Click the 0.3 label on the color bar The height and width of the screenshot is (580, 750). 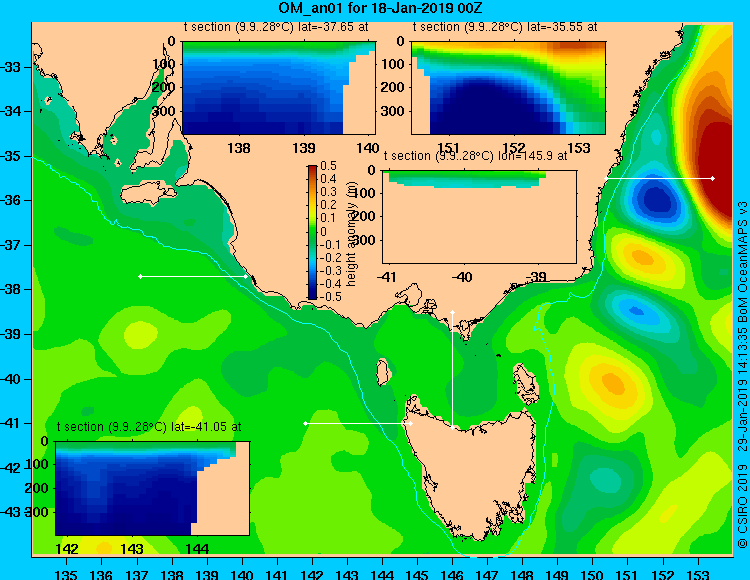point(329,192)
